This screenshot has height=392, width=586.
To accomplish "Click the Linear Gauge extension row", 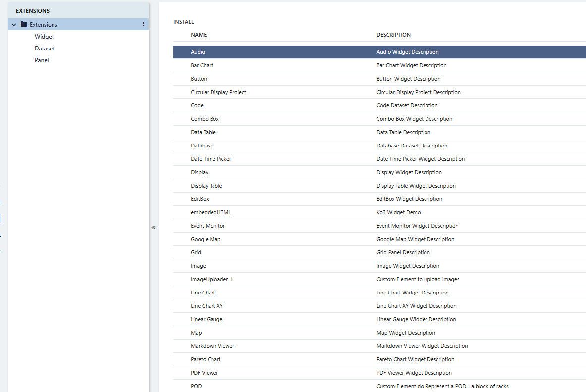I will pyautogui.click(x=207, y=319).
